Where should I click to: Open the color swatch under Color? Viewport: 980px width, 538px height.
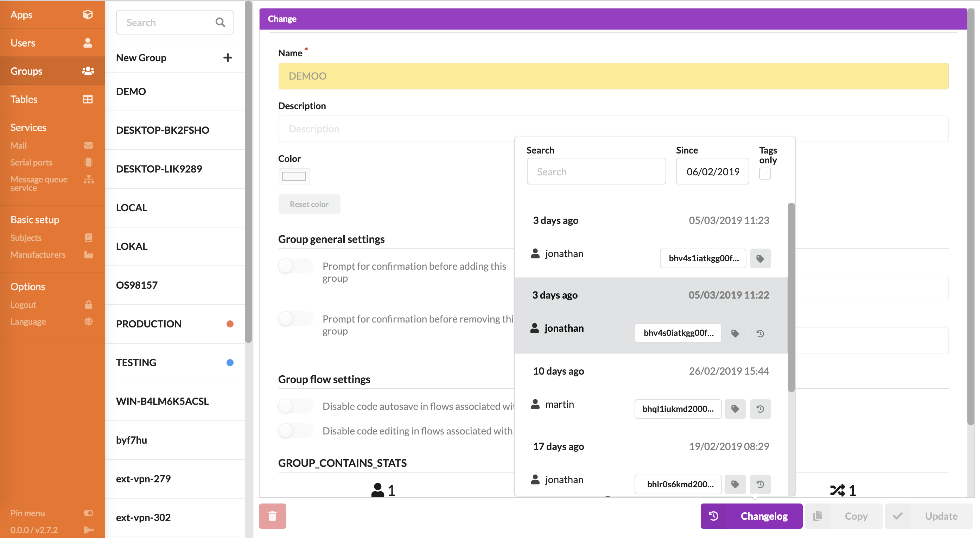click(x=293, y=176)
